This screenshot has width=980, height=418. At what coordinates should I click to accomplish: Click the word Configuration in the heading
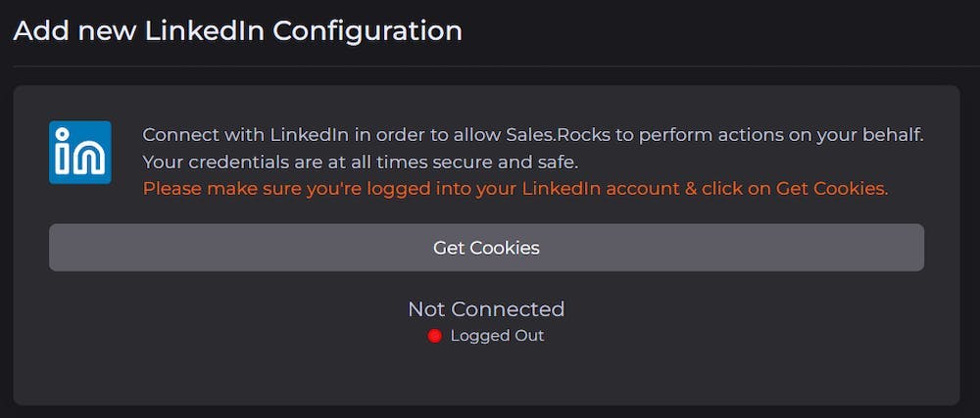(x=367, y=30)
